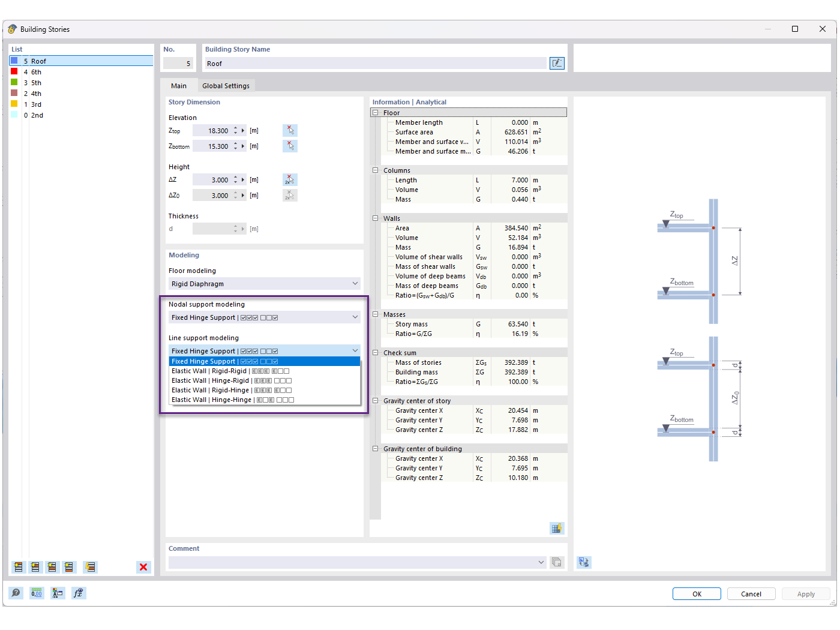Pick the story height using the 2x pointer icon
The width and height of the screenshot is (840, 630).
[290, 179]
